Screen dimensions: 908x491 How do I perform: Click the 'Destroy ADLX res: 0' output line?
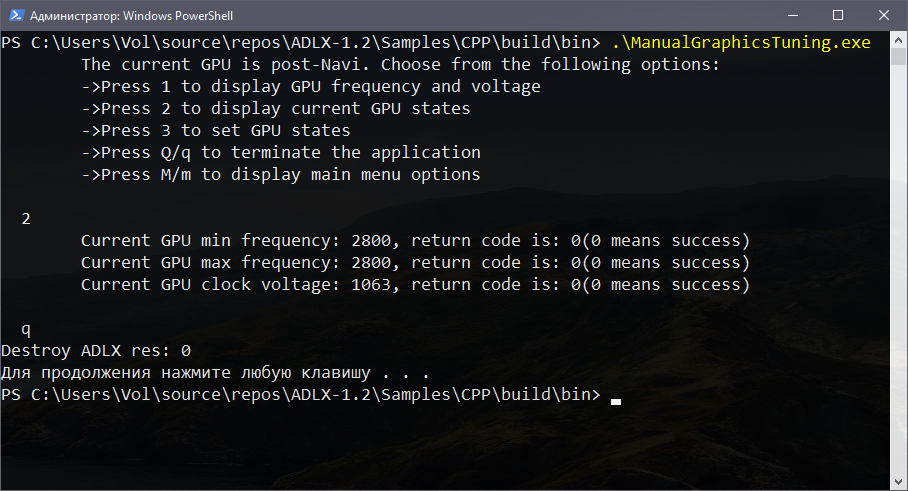point(96,351)
